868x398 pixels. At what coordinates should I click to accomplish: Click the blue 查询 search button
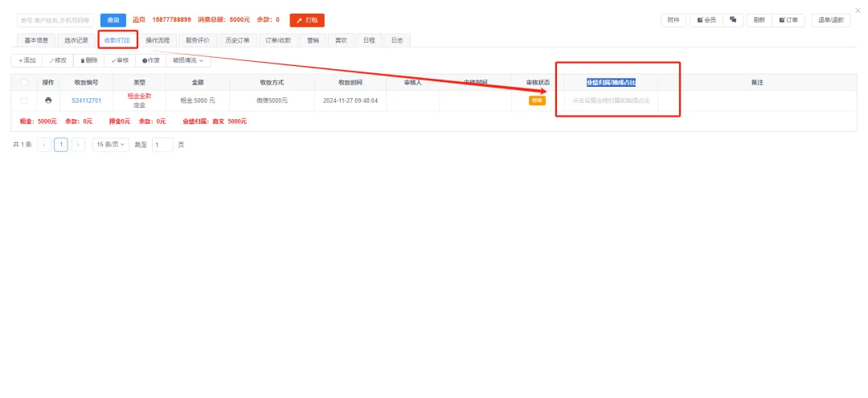pos(113,20)
